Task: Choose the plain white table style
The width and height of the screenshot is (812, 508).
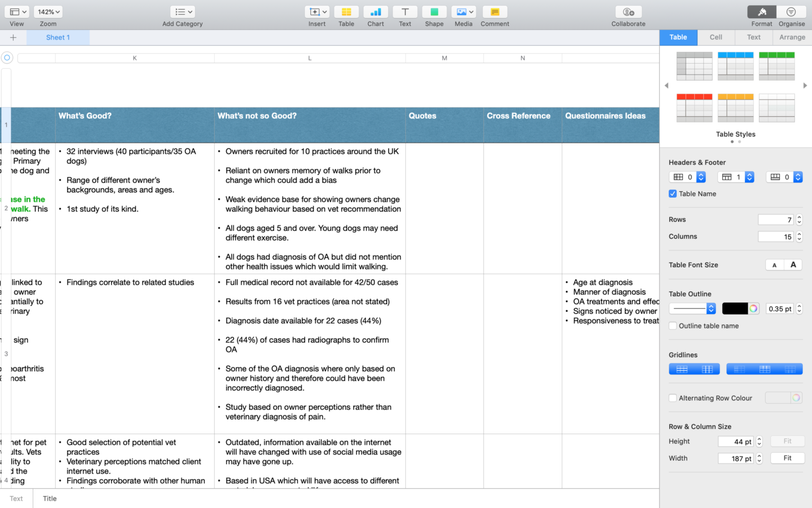Action: coord(776,108)
